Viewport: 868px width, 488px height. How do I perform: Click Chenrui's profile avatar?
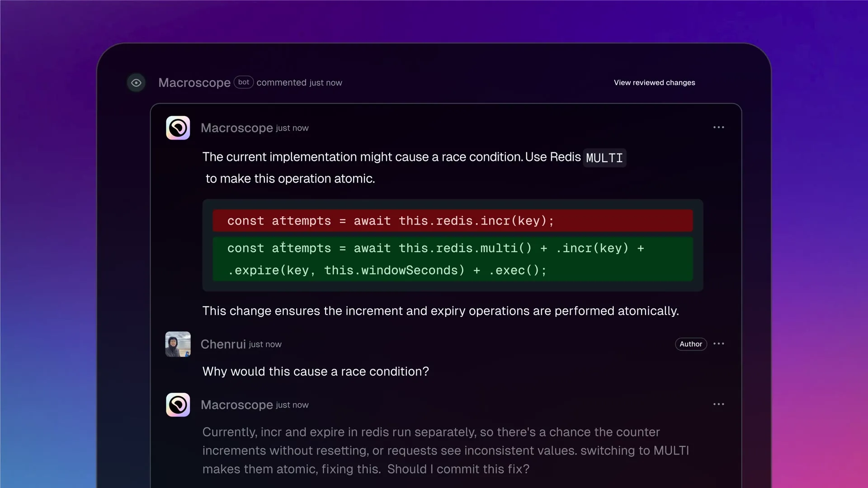click(x=178, y=344)
